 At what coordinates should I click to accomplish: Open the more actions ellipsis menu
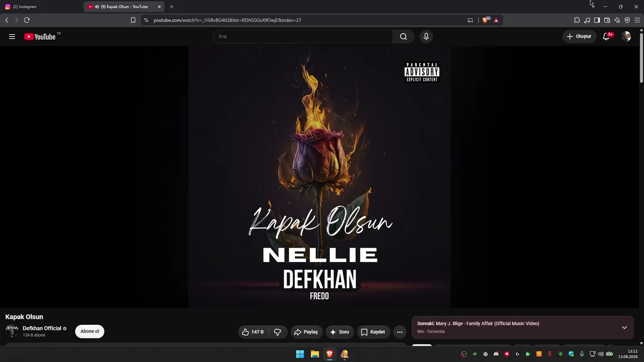[x=399, y=332]
